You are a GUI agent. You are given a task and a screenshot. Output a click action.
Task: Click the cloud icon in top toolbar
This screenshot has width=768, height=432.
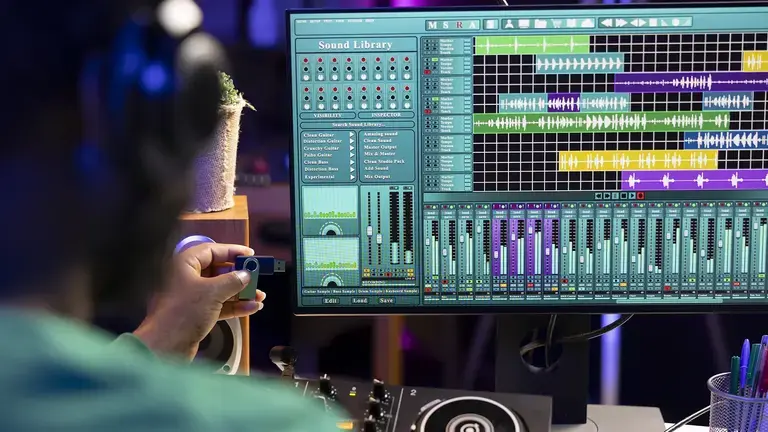tap(587, 24)
